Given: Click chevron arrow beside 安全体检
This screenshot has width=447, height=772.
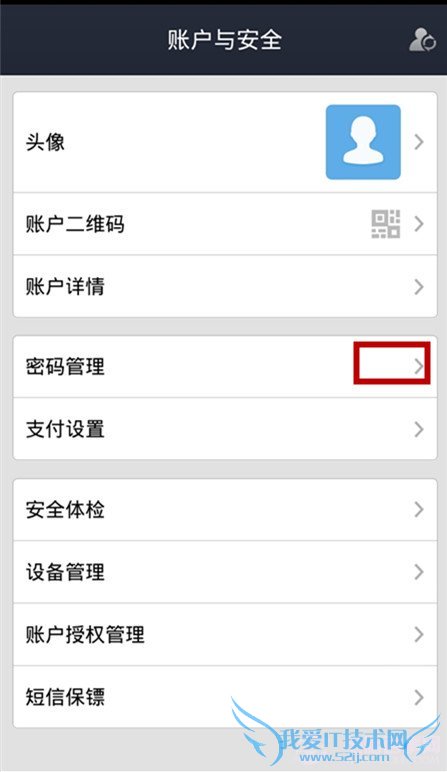Looking at the screenshot, I should tap(419, 510).
